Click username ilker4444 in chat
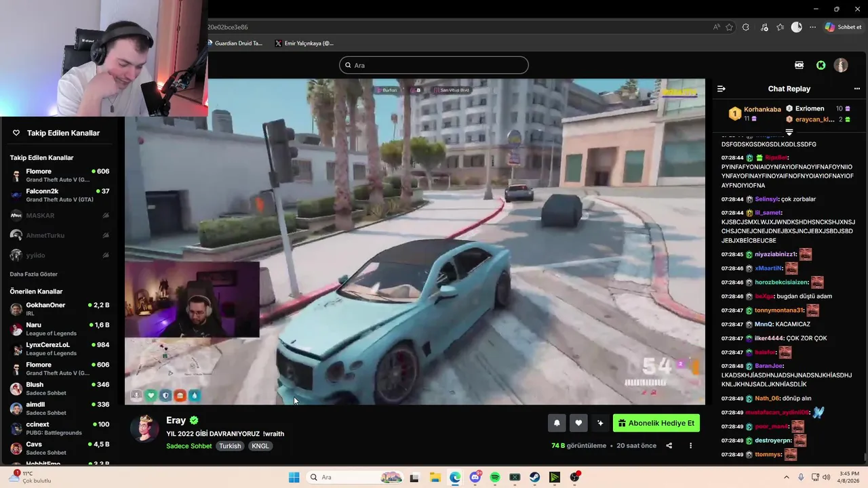Image resolution: width=868 pixels, height=488 pixels. pos(769,338)
